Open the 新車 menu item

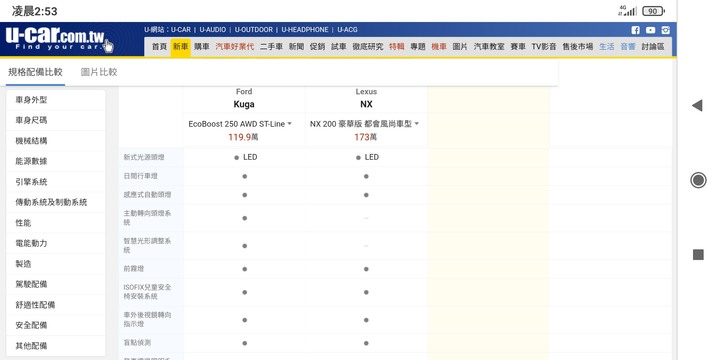[x=180, y=47]
